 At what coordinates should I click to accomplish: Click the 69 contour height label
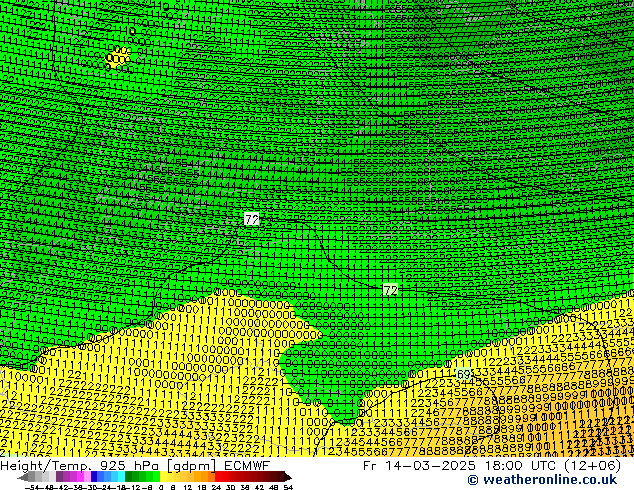(463, 374)
